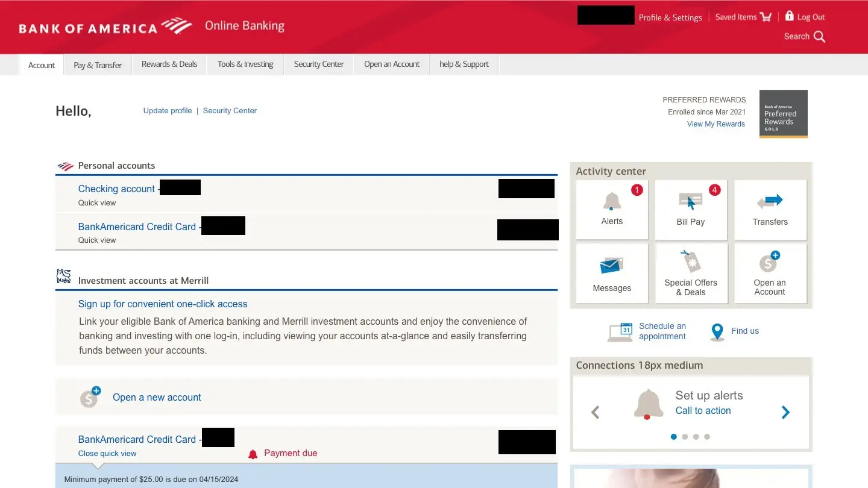Open the Messages envelope icon

(612, 265)
